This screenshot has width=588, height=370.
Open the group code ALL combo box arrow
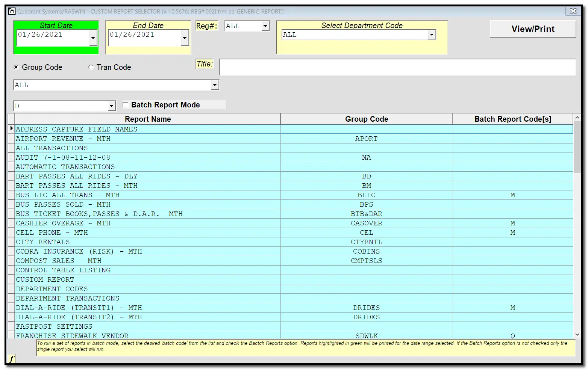pos(215,85)
